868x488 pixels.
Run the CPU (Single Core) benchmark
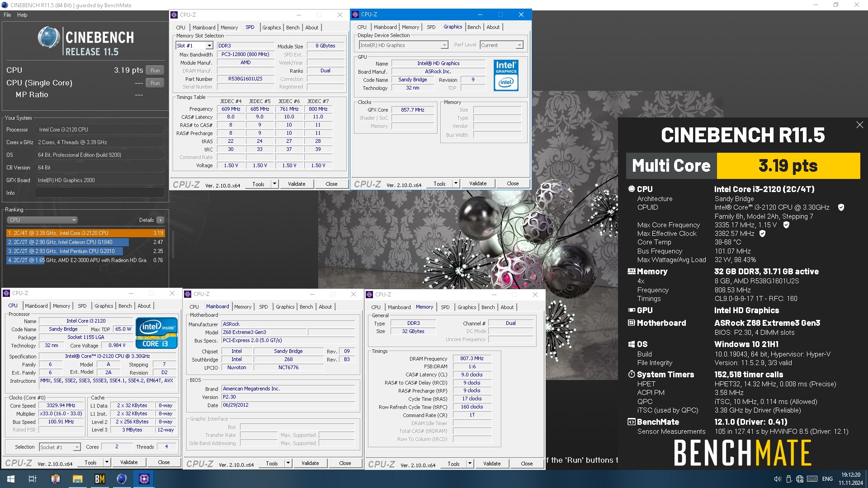click(155, 83)
